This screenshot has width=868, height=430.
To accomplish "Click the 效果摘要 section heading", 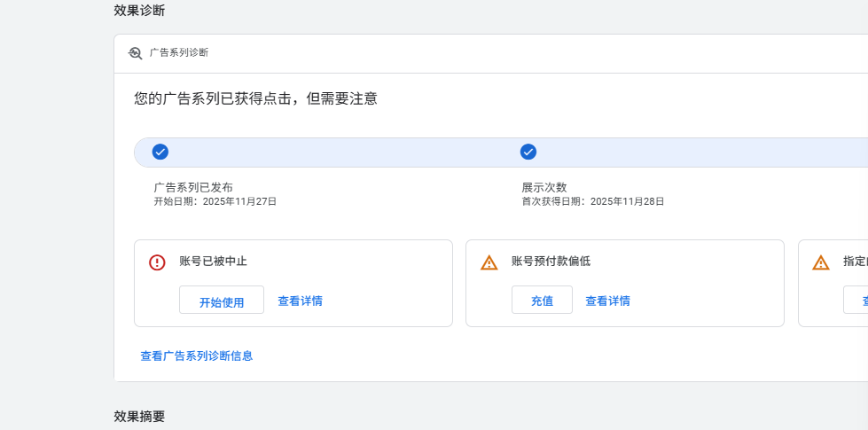I will (x=139, y=416).
